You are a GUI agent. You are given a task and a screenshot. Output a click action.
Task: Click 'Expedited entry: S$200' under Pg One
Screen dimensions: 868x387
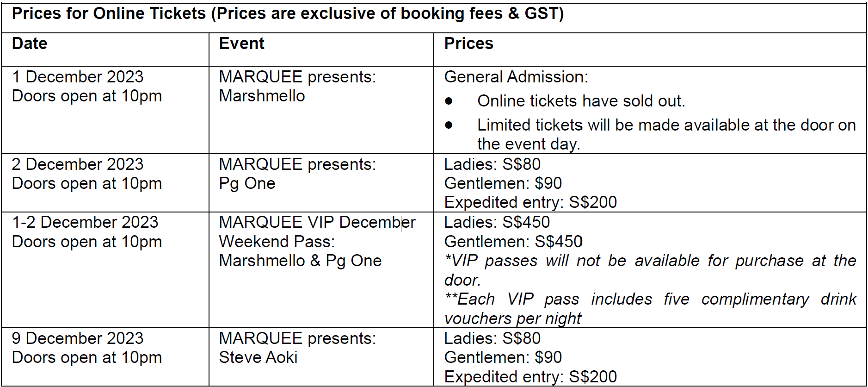click(530, 202)
